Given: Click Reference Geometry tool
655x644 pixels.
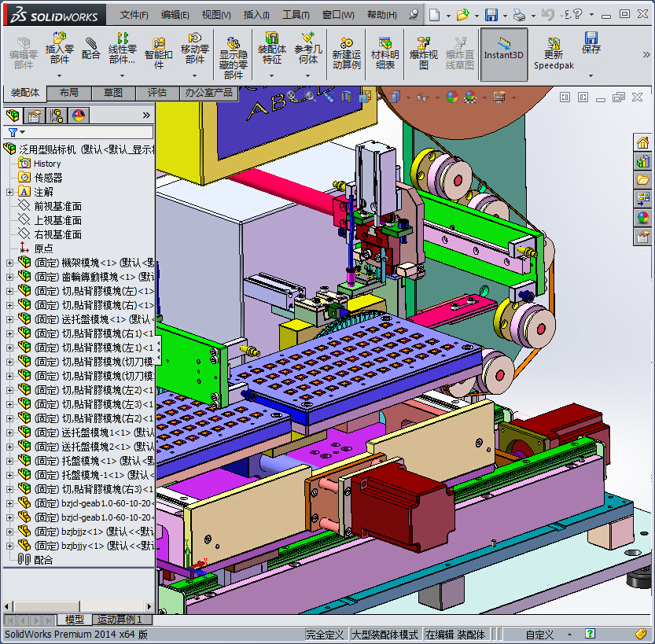Looking at the screenshot, I should 308,48.
